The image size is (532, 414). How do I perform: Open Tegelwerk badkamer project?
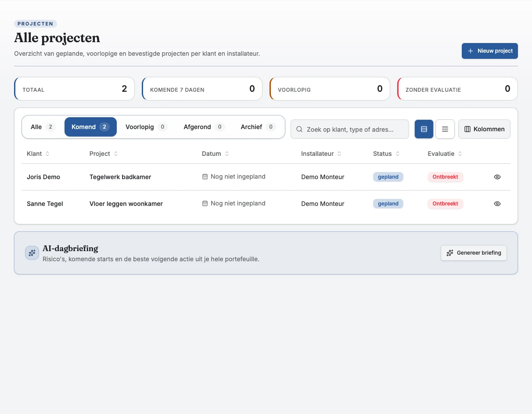pyautogui.click(x=120, y=177)
